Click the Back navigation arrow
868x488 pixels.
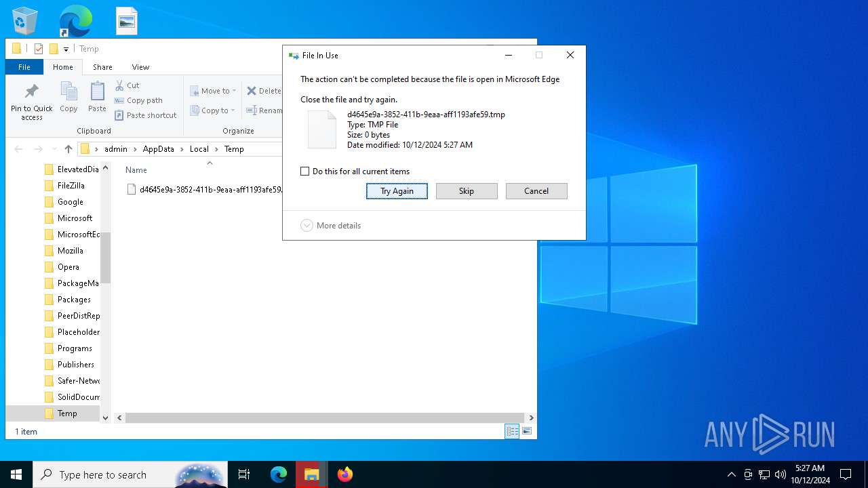(x=18, y=149)
